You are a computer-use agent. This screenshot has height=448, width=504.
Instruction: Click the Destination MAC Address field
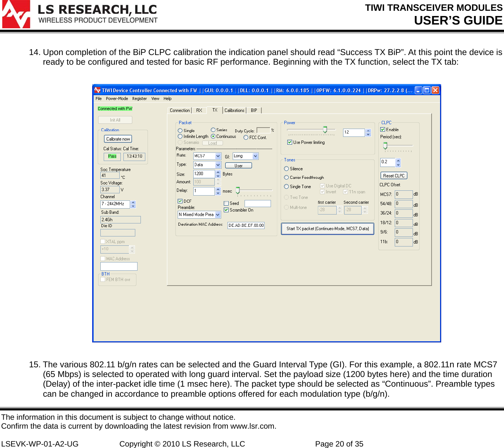tap(246, 225)
